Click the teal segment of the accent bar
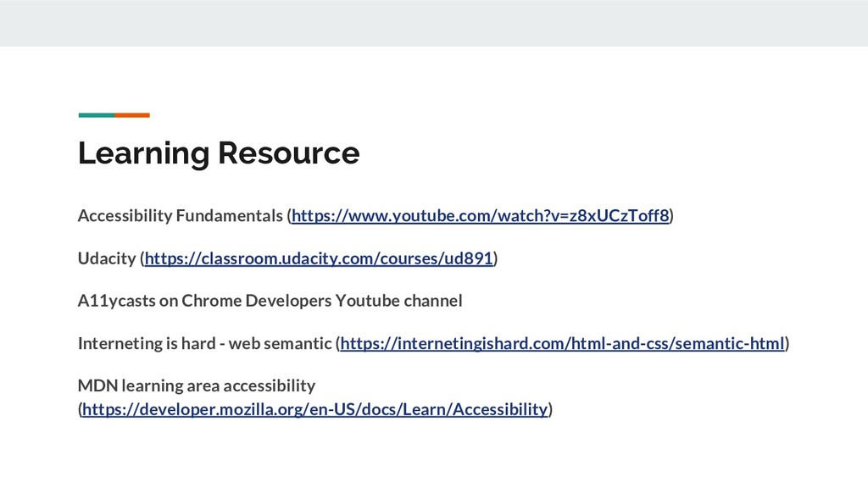This screenshot has width=868, height=488. click(96, 114)
